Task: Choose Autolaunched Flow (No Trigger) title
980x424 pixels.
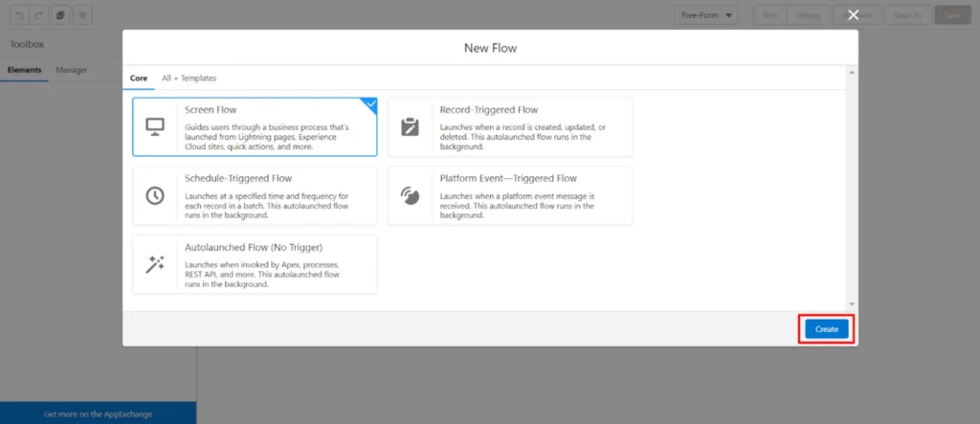Action: 254,247
